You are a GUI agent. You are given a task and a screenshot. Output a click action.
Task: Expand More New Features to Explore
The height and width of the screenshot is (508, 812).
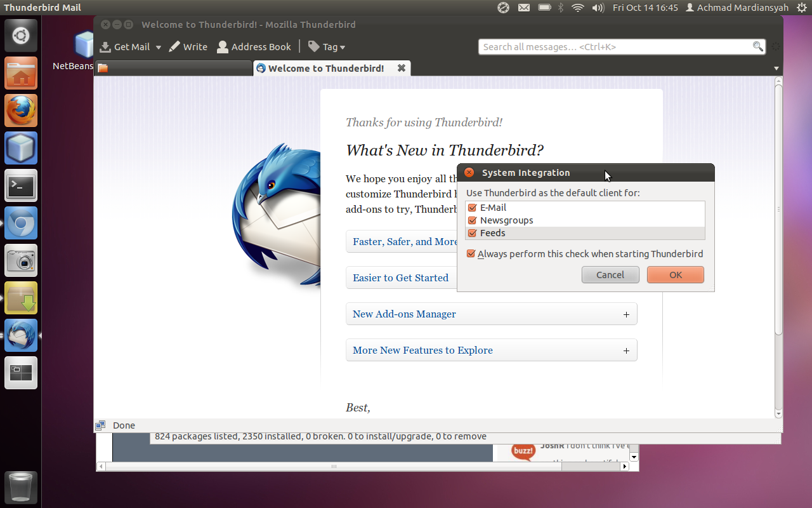point(492,351)
